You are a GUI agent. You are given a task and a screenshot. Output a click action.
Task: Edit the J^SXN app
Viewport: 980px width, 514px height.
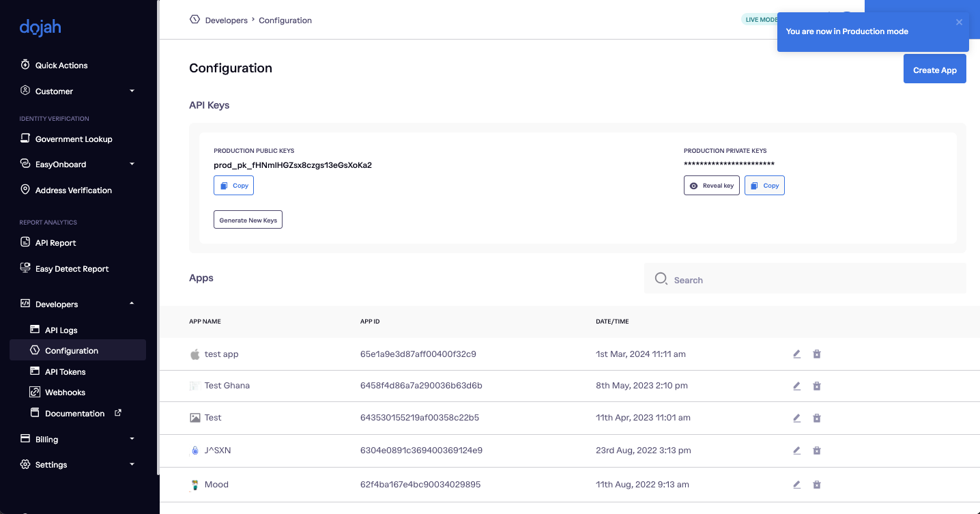coord(796,451)
